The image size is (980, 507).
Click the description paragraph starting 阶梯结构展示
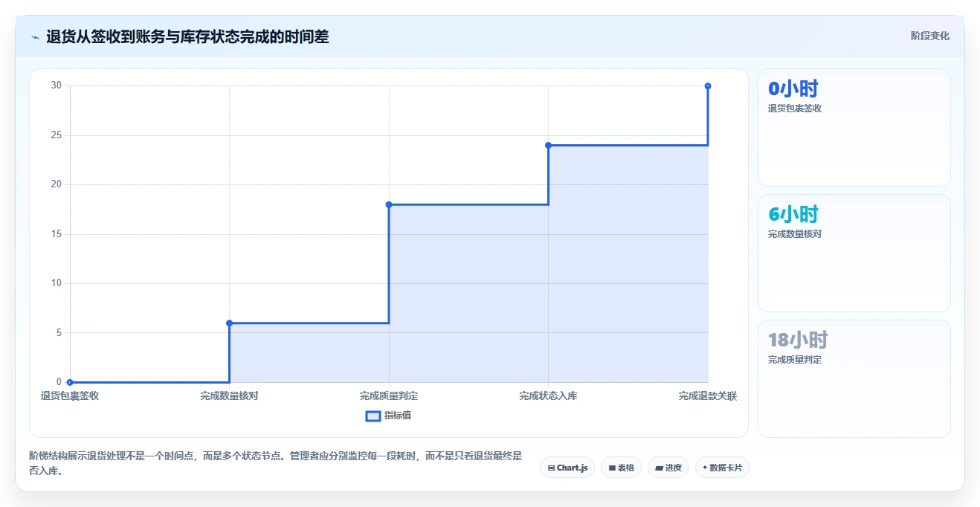point(276,462)
